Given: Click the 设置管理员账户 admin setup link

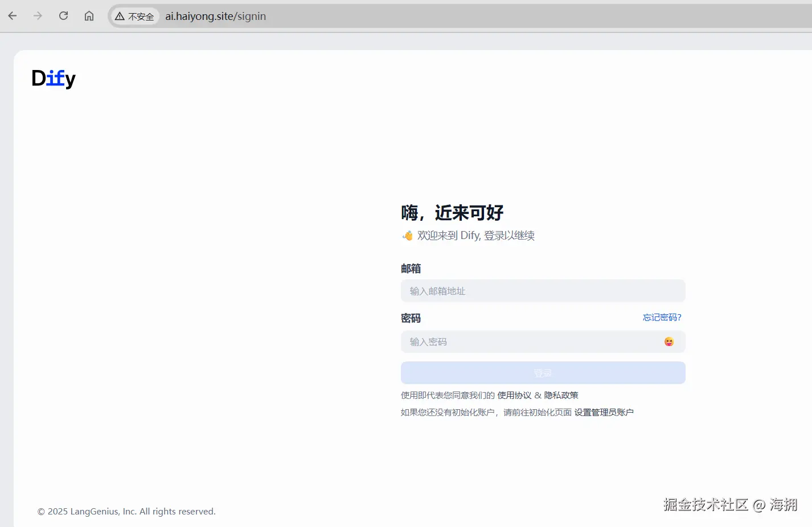Looking at the screenshot, I should click(604, 411).
